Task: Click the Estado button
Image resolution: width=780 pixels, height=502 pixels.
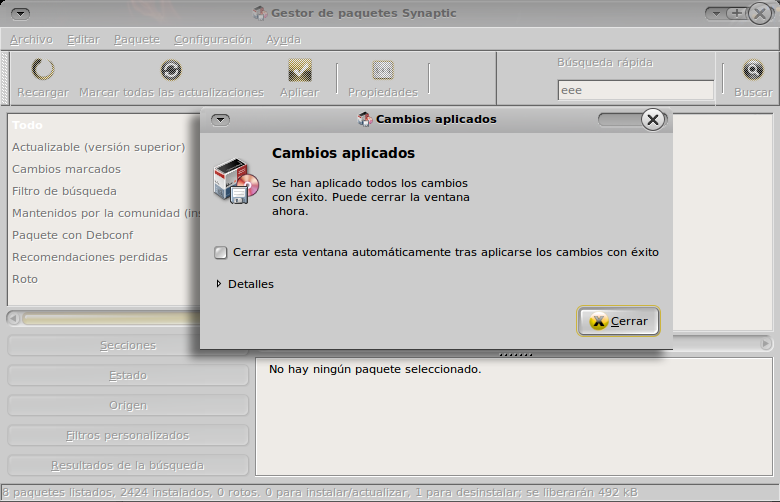Action: coord(128,375)
